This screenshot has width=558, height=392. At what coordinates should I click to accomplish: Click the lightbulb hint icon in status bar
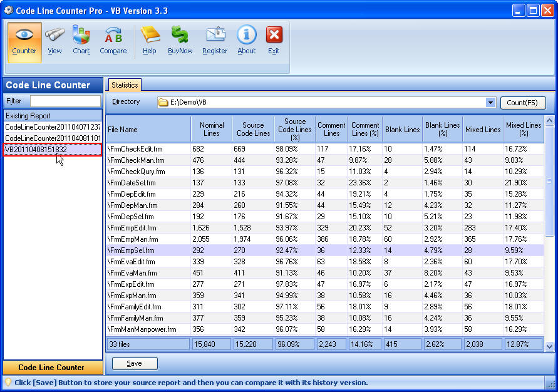pos(8,383)
